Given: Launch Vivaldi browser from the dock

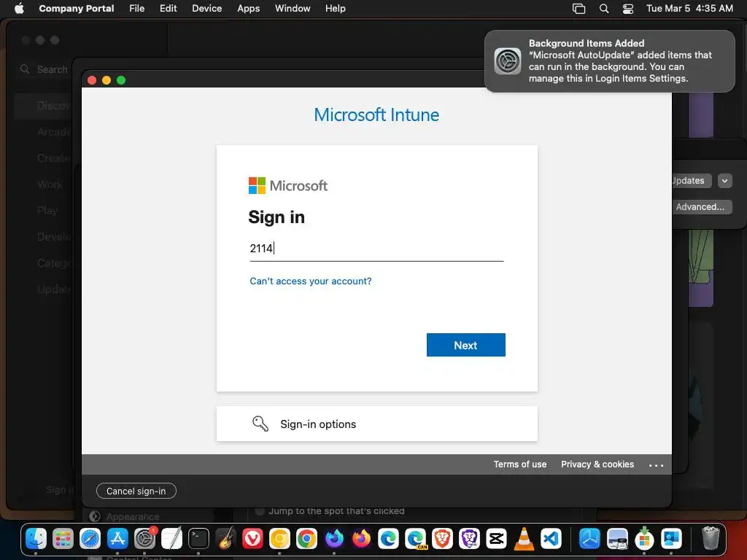Looking at the screenshot, I should pyautogui.click(x=252, y=539).
